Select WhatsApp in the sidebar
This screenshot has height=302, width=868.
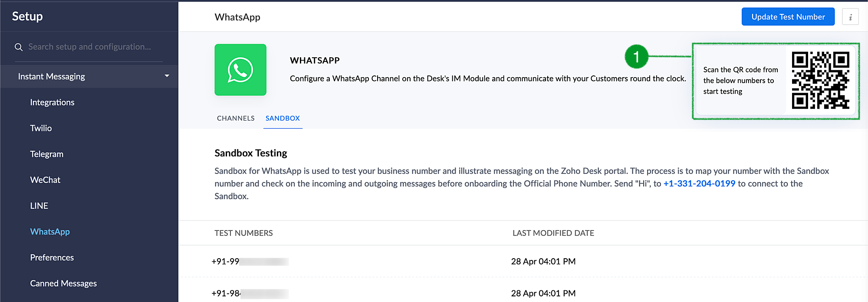coord(50,232)
